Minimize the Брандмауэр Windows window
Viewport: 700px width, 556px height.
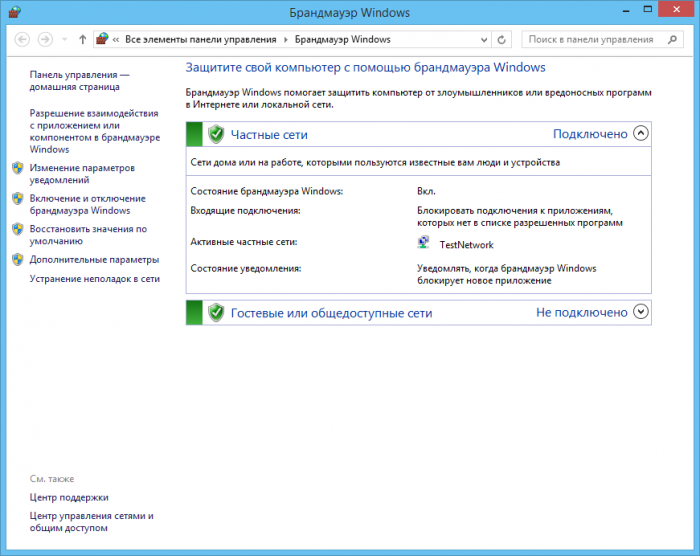[x=626, y=10]
